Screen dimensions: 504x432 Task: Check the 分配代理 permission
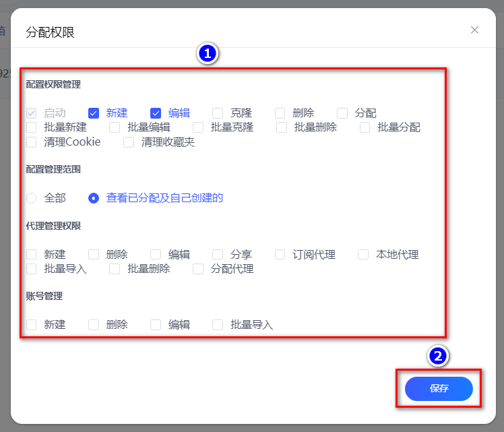[198, 269]
